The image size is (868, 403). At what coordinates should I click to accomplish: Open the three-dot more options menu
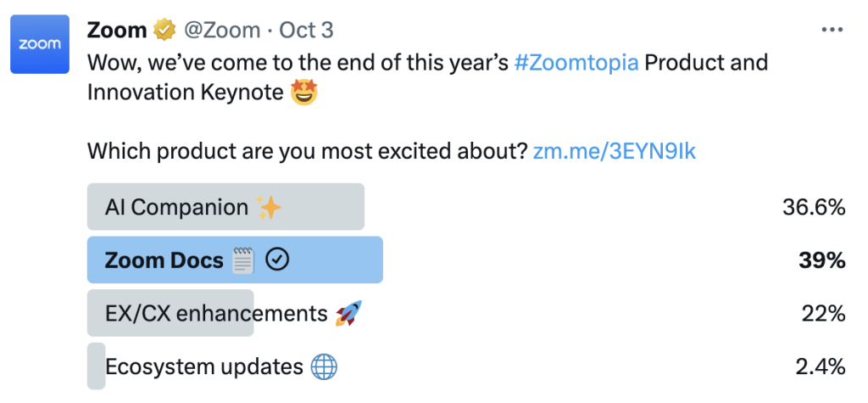point(832,30)
